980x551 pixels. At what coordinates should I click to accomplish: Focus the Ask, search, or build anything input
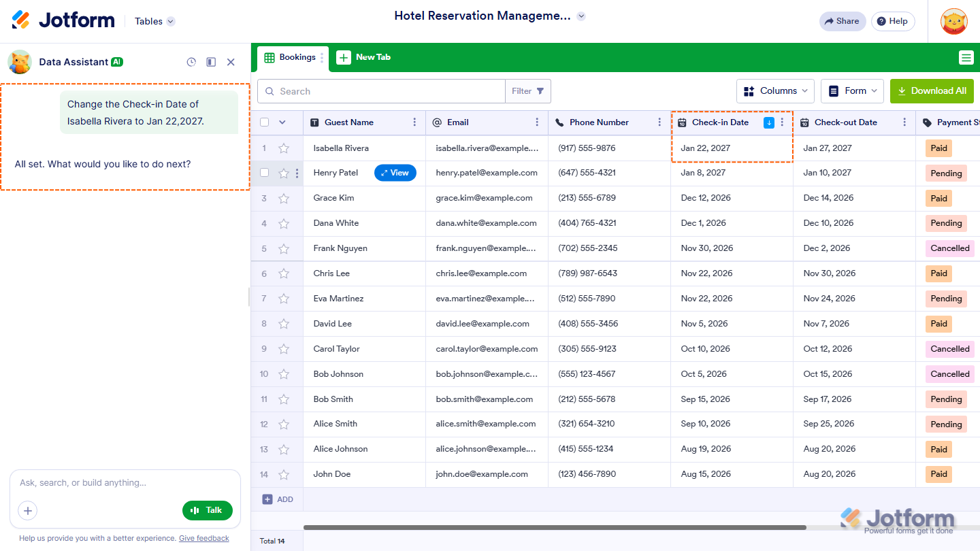125,483
